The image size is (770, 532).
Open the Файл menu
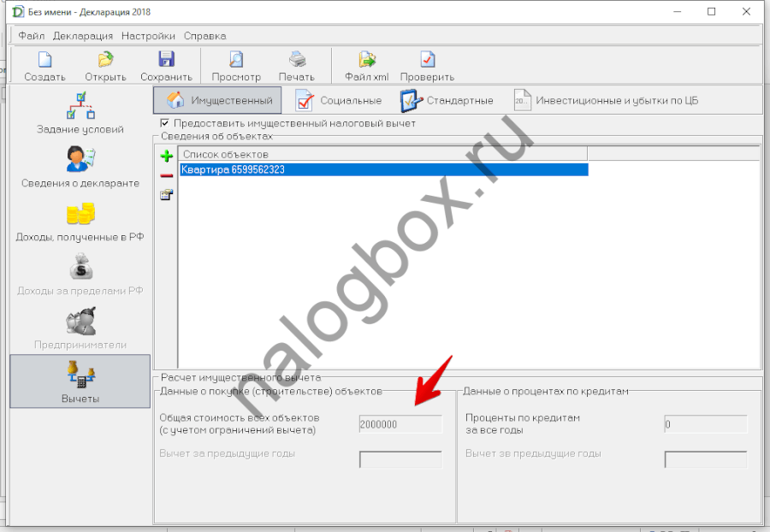point(31,36)
